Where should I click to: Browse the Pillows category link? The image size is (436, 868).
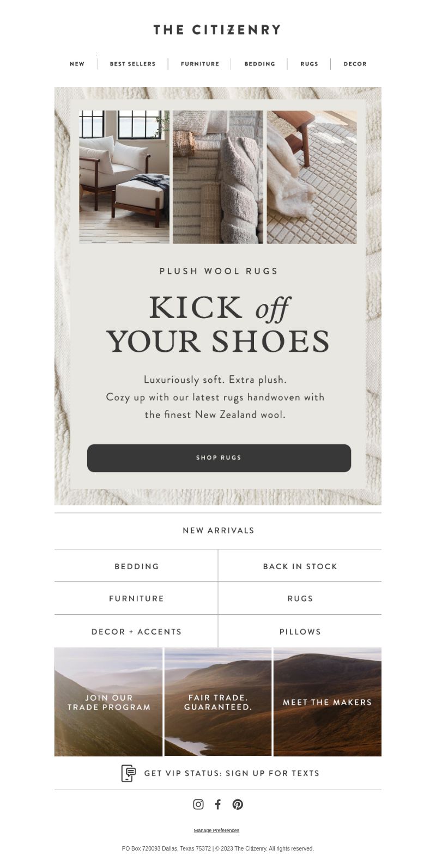300,632
